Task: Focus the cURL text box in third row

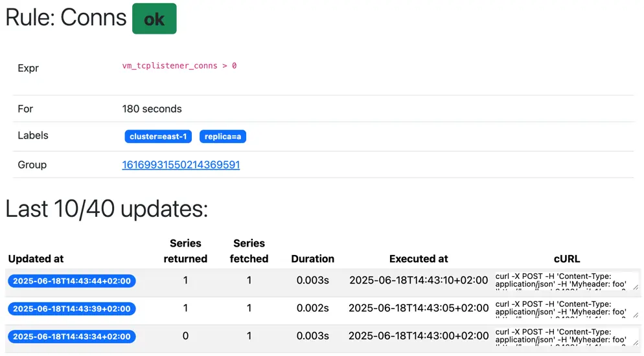Action: pyautogui.click(x=562, y=337)
